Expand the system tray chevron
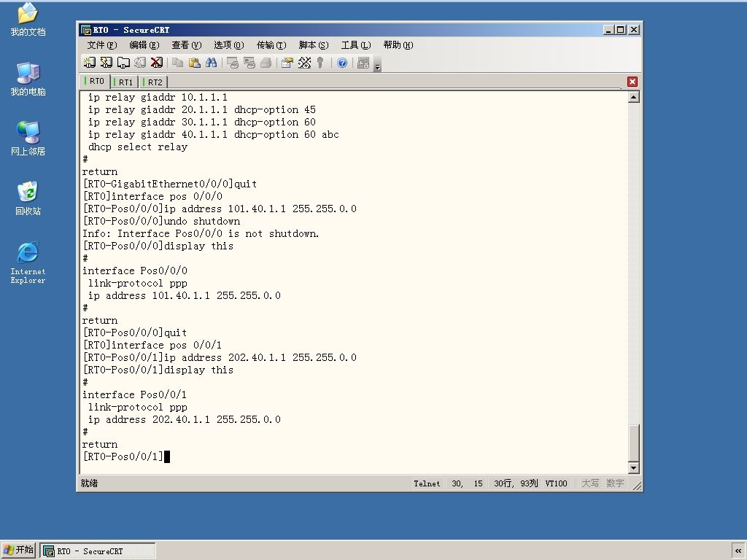The image size is (747, 560). (738, 551)
